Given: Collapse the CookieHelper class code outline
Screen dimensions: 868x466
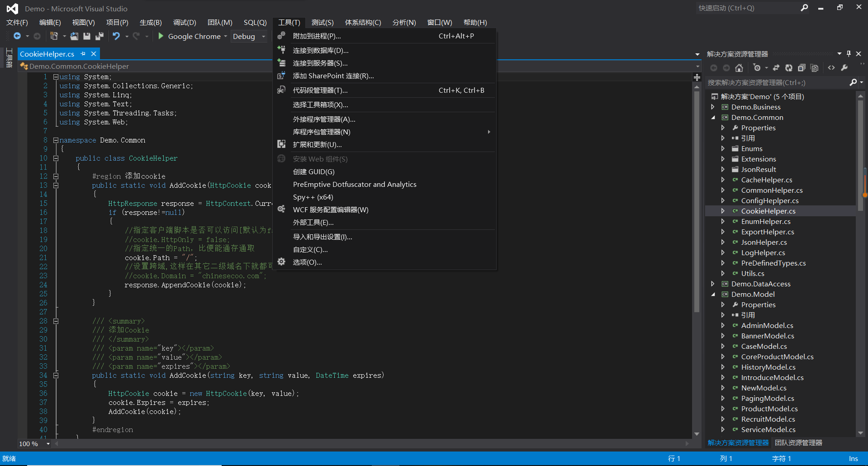Looking at the screenshot, I should 56,158.
